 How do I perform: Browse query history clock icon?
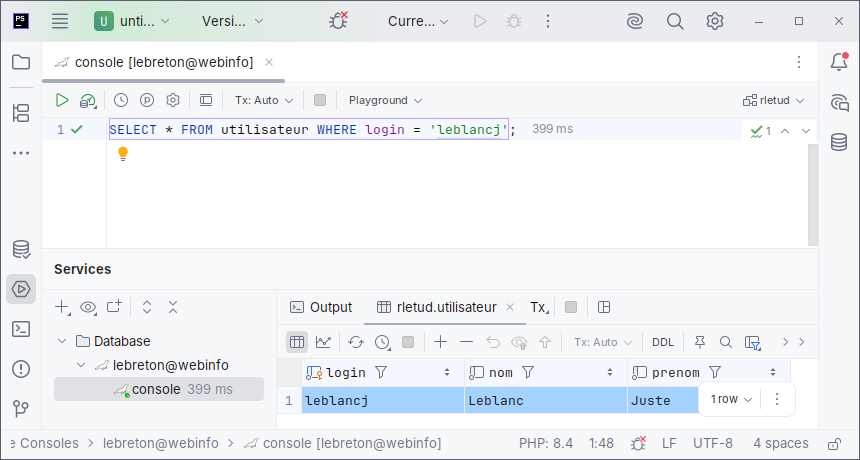121,100
